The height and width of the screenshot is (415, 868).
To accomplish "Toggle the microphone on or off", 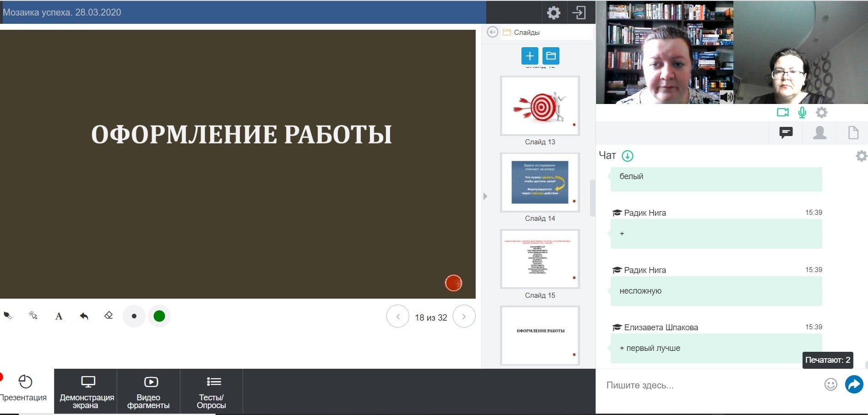I will [802, 112].
